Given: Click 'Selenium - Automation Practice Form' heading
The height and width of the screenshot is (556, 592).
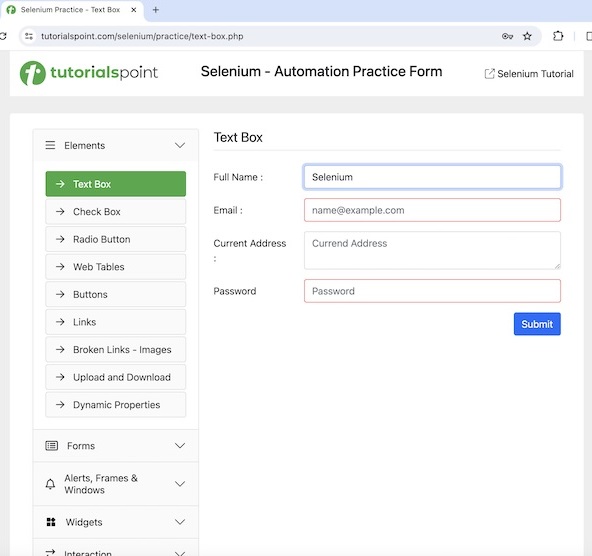Looking at the screenshot, I should (x=321, y=71).
